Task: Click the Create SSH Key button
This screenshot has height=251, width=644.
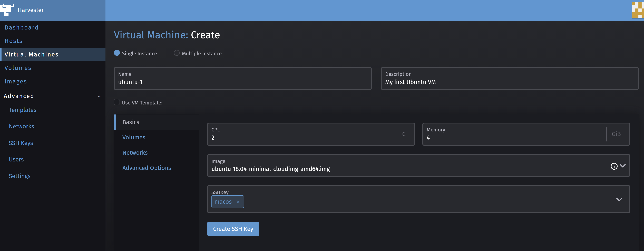Action: click(233, 229)
